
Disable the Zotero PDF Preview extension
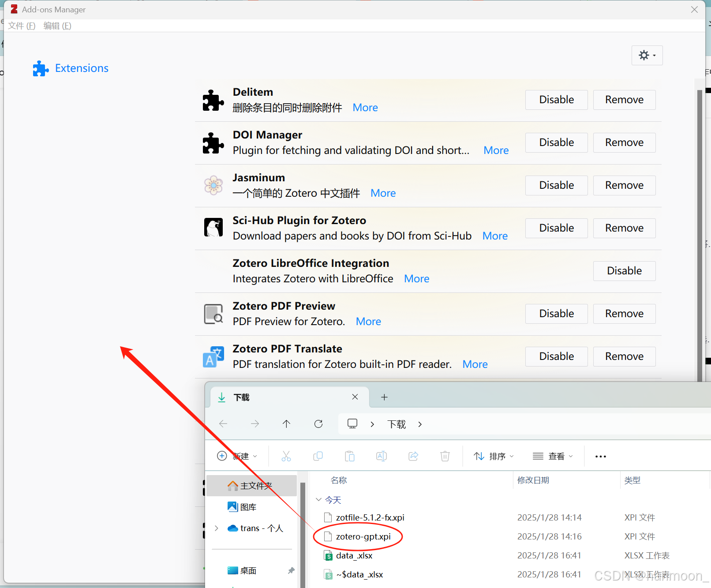[x=557, y=314]
